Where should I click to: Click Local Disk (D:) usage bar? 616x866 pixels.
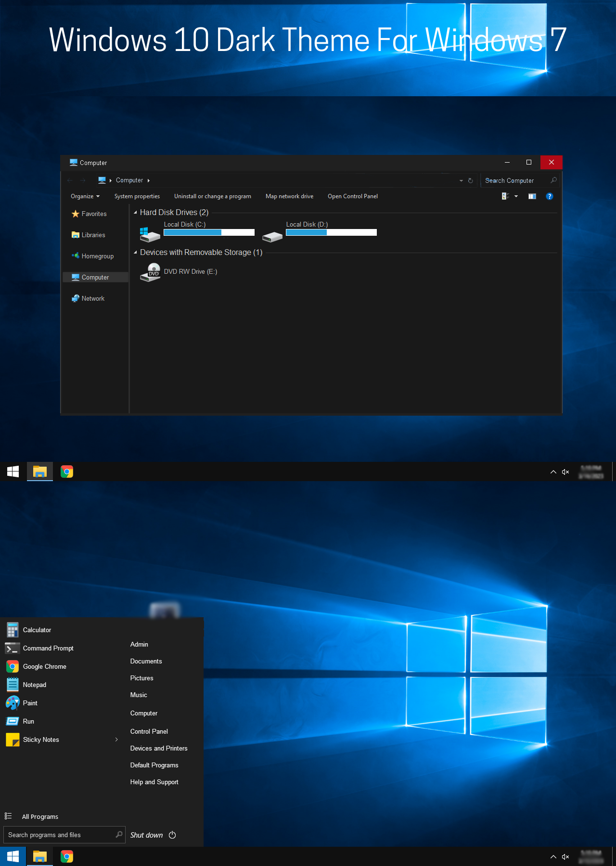[x=331, y=232]
